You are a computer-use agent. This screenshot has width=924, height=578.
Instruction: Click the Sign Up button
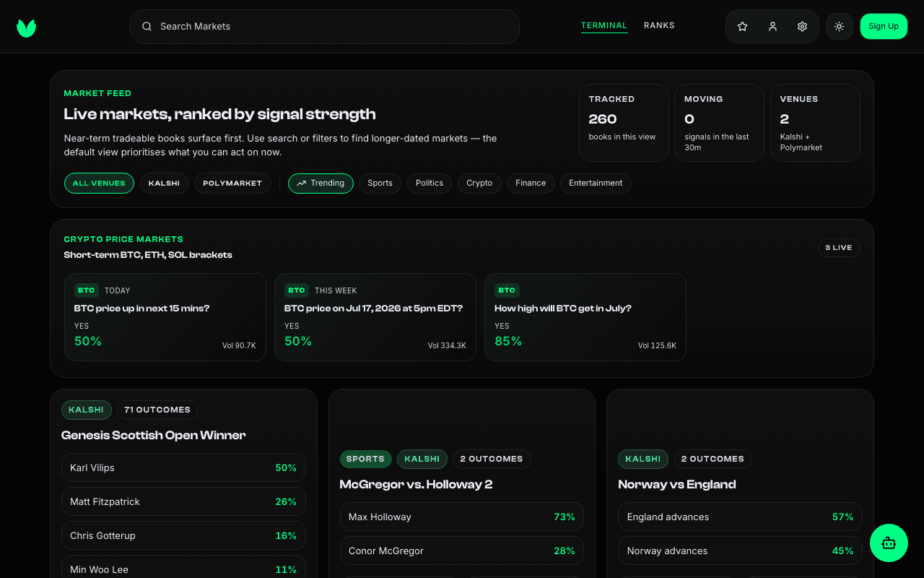click(x=884, y=27)
